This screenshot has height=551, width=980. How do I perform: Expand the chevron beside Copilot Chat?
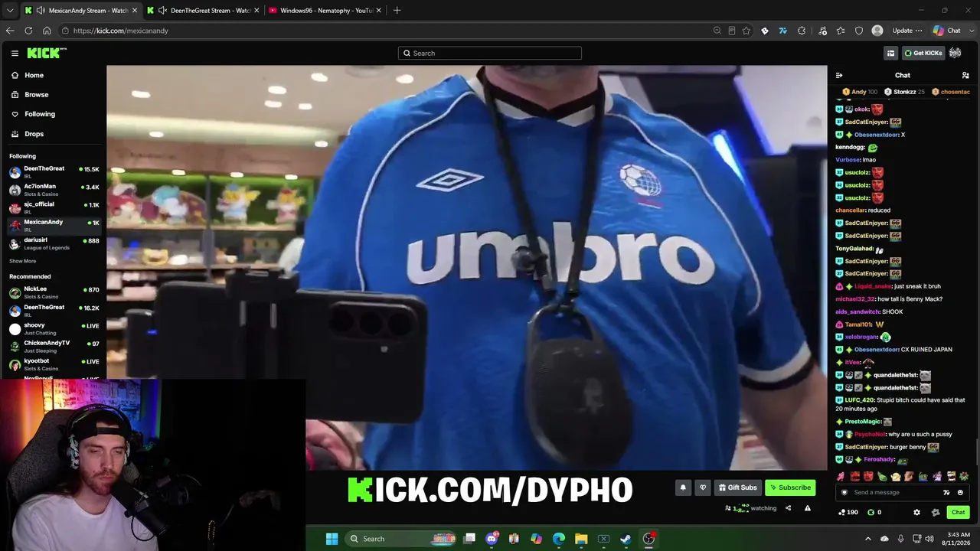972,31
